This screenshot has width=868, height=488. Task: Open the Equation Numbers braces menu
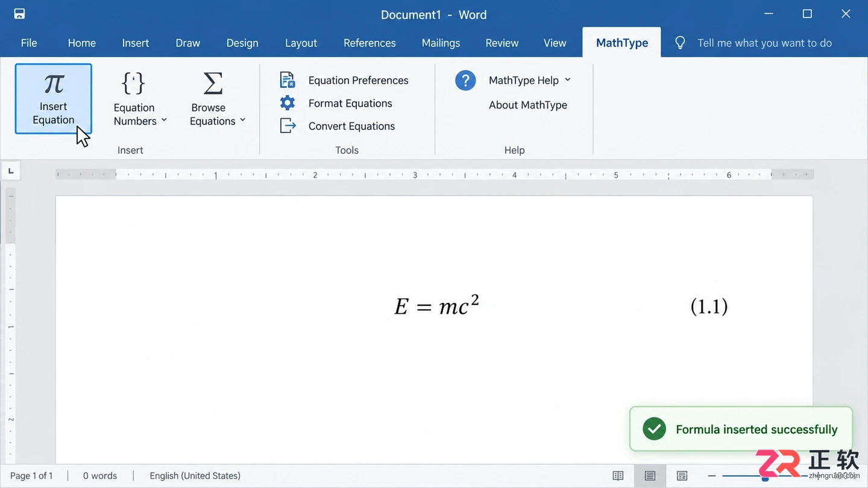(x=139, y=99)
